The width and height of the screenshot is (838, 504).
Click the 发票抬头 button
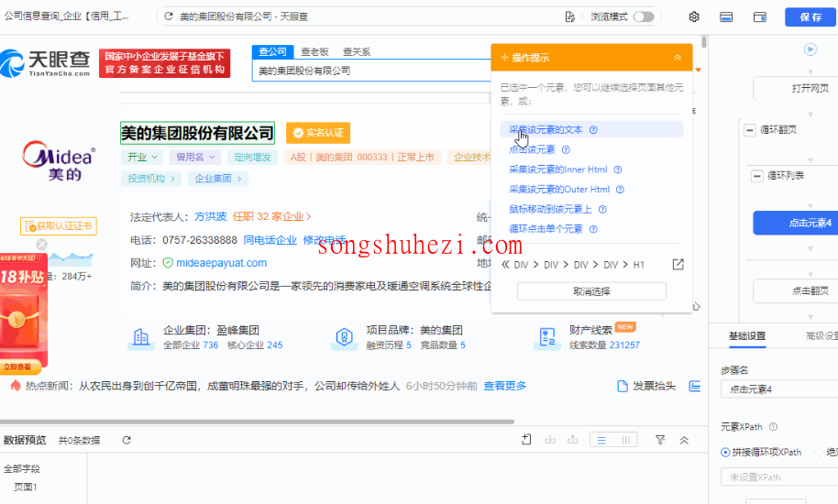point(646,386)
